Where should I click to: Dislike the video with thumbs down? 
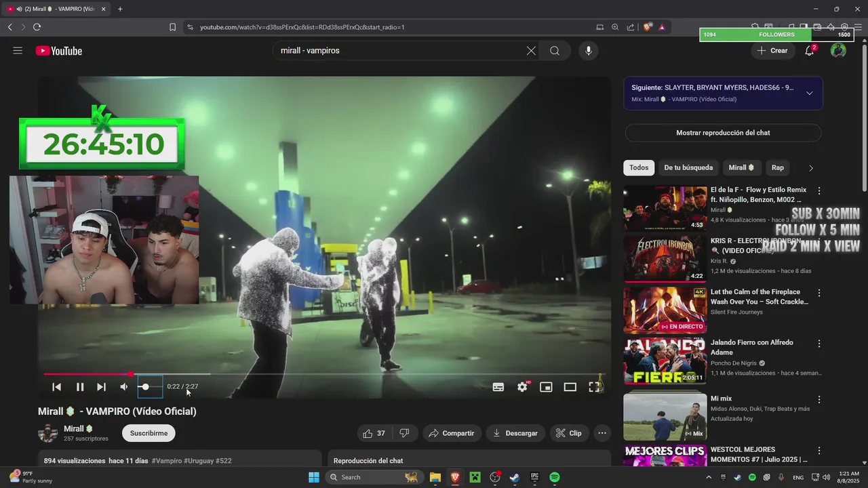tap(405, 433)
